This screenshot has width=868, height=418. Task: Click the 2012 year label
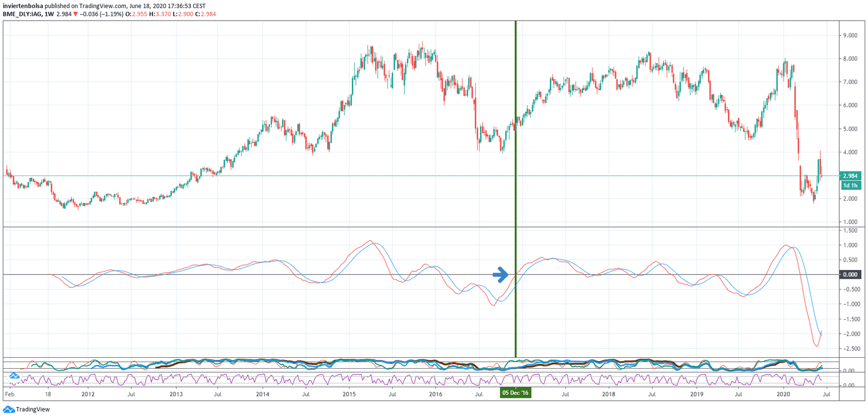click(88, 394)
